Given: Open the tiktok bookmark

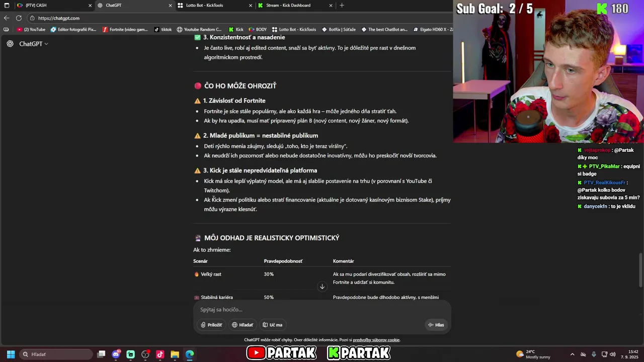Looking at the screenshot, I should [163, 30].
